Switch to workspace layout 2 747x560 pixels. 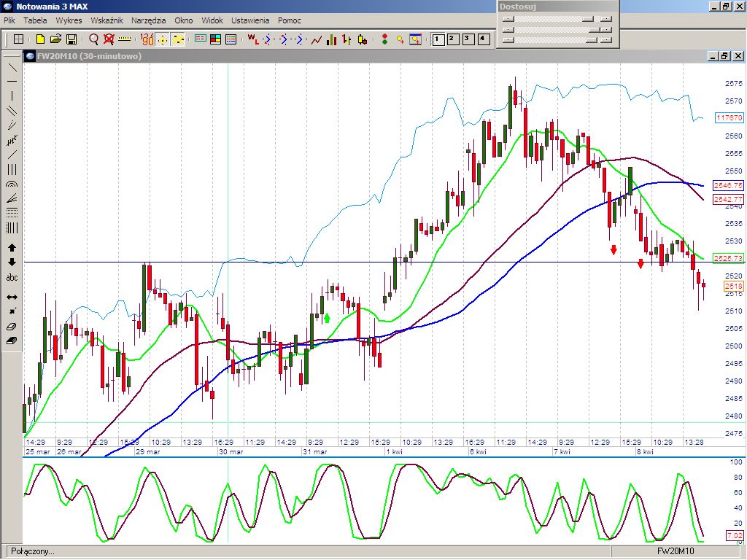(x=452, y=39)
